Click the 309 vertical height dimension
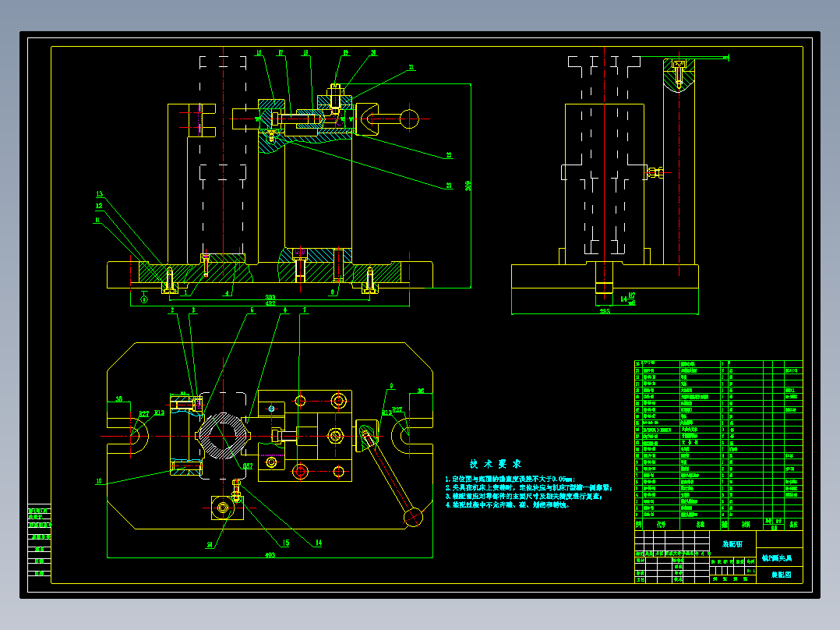This screenshot has height=630, width=840. tap(468, 186)
